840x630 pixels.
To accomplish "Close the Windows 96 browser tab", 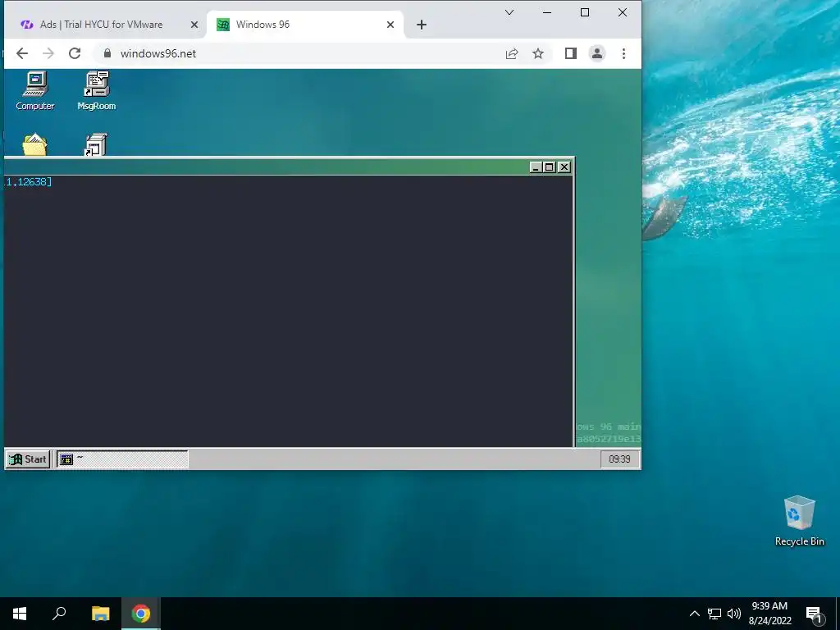I will point(390,25).
